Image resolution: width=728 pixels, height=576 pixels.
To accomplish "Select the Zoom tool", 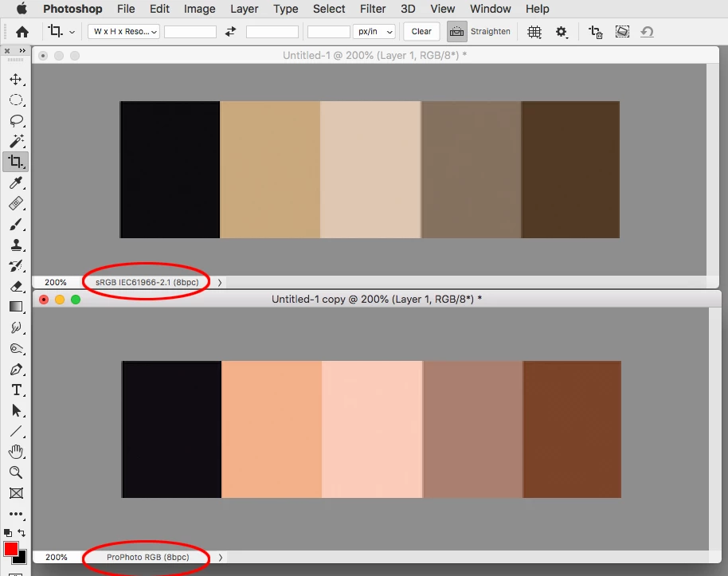I will coord(16,472).
